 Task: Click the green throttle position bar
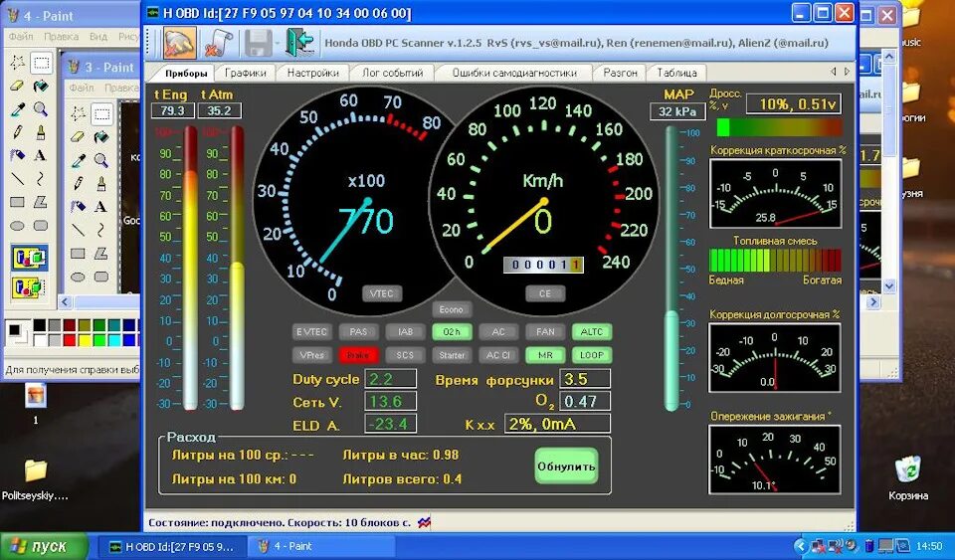778,127
